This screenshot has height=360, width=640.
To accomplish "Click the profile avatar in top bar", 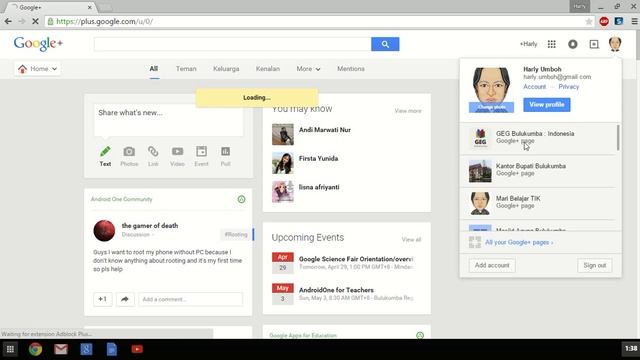I will pyautogui.click(x=615, y=44).
